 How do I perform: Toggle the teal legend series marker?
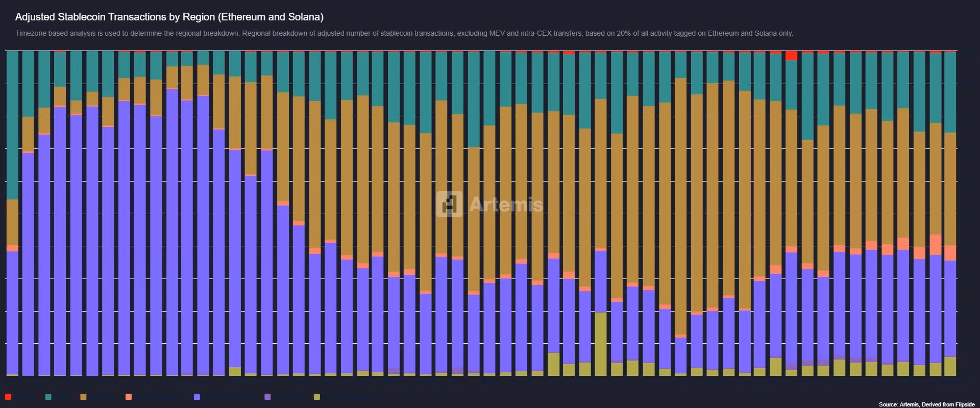tap(48, 397)
